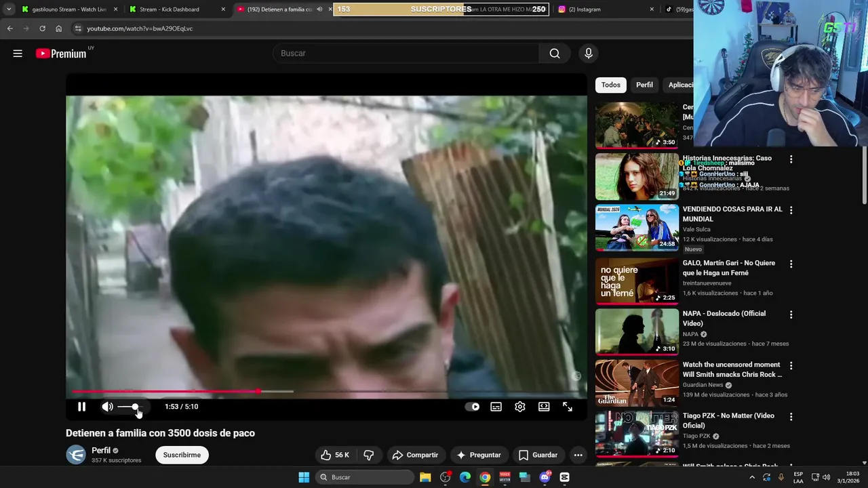868x488 pixels.
Task: Open more actions ellipsis below video
Action: 578,455
